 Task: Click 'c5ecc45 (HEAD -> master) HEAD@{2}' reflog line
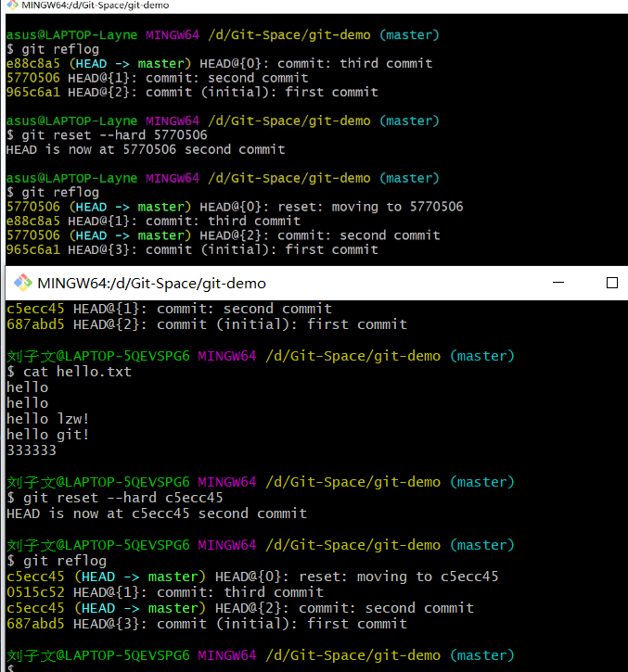[240, 608]
